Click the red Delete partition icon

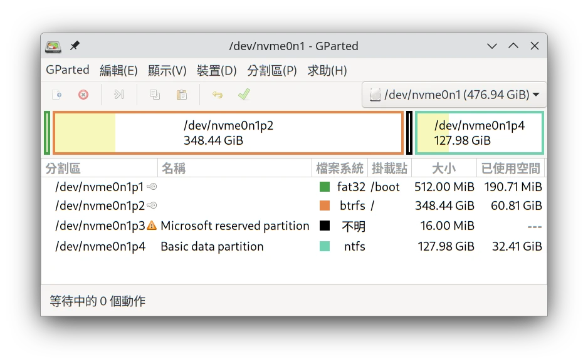pyautogui.click(x=83, y=95)
